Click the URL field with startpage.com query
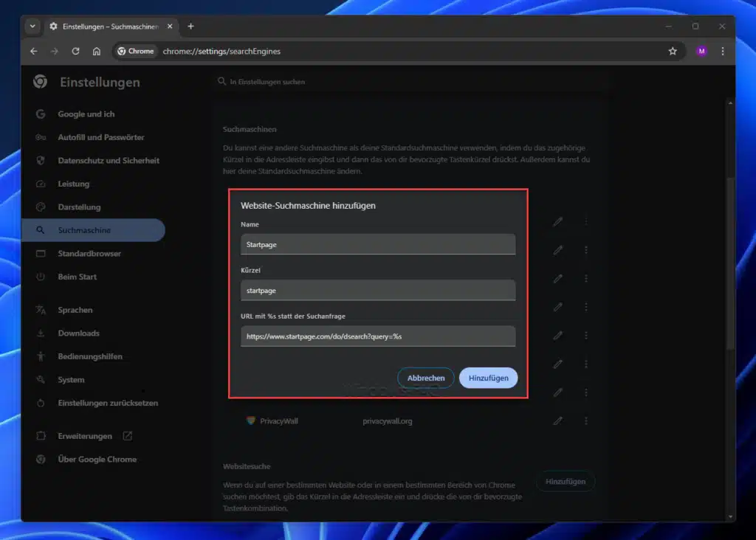756x540 pixels. (x=378, y=336)
